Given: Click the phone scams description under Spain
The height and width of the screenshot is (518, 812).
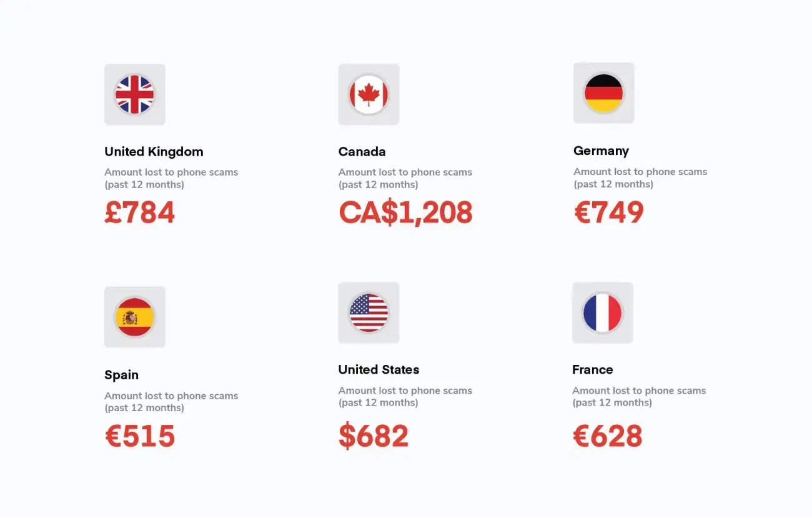Looking at the screenshot, I should [171, 401].
